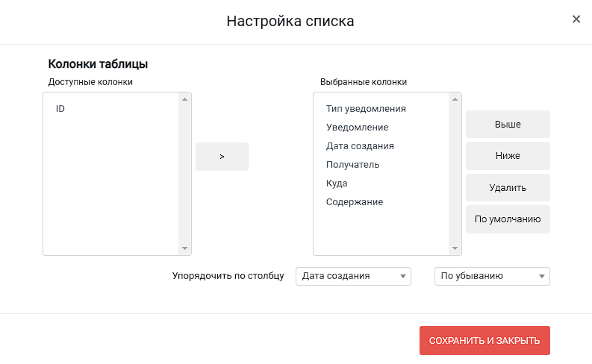Viewport: 592px width, 364px height.
Task: Click the Ниже button
Action: pyautogui.click(x=508, y=156)
